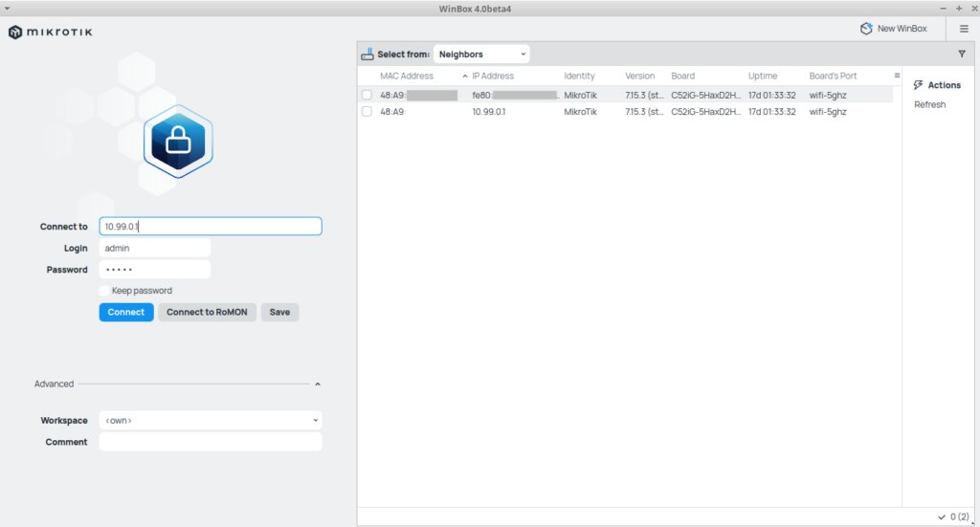The image size is (980, 527).
Task: Tick the checkbox for the fe80 neighbor row
Action: click(x=367, y=95)
